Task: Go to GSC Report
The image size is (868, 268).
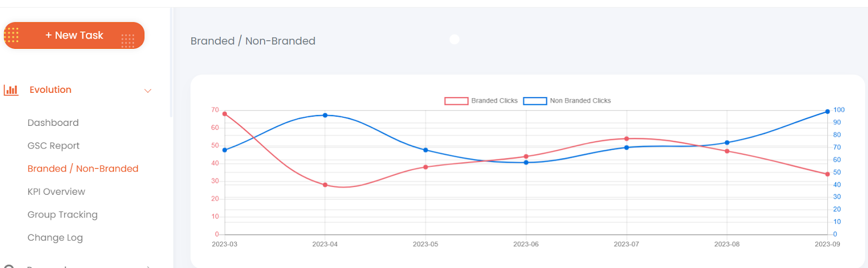Action: point(54,145)
